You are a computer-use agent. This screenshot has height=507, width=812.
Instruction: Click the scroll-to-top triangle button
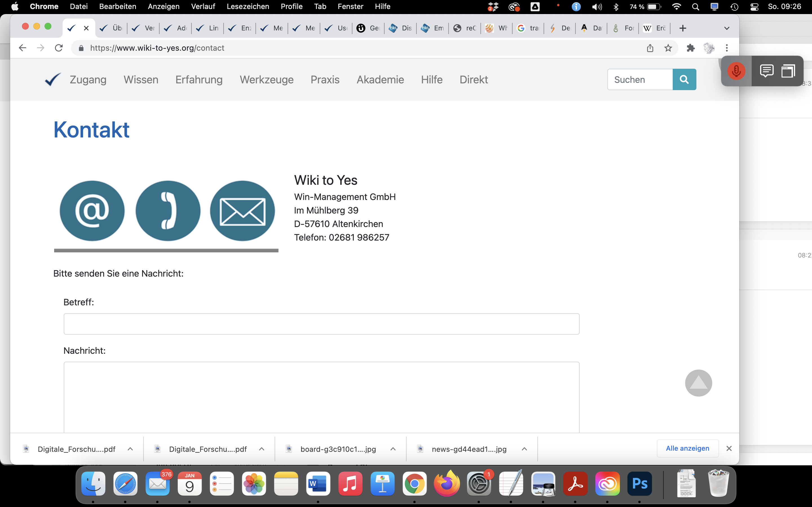698,383
